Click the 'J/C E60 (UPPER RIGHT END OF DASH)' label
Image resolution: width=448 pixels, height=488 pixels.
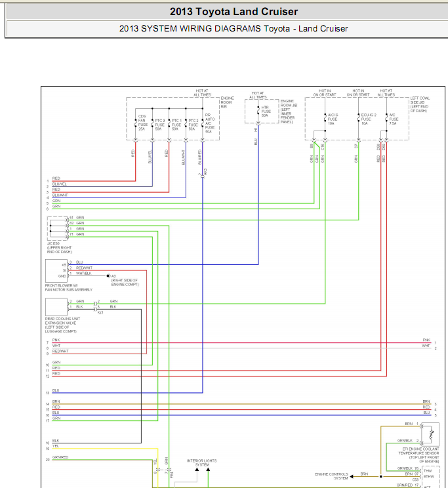click(59, 248)
